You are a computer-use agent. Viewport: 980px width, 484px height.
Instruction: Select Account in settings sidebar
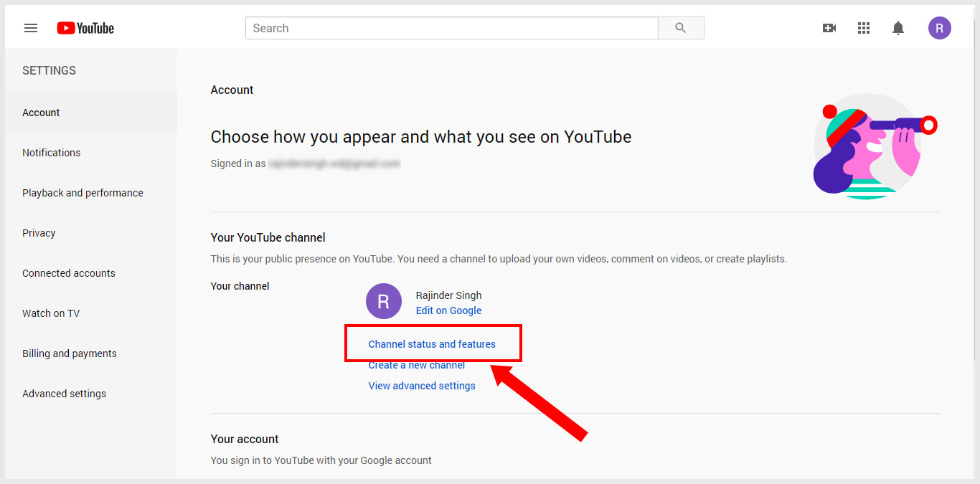click(x=90, y=113)
